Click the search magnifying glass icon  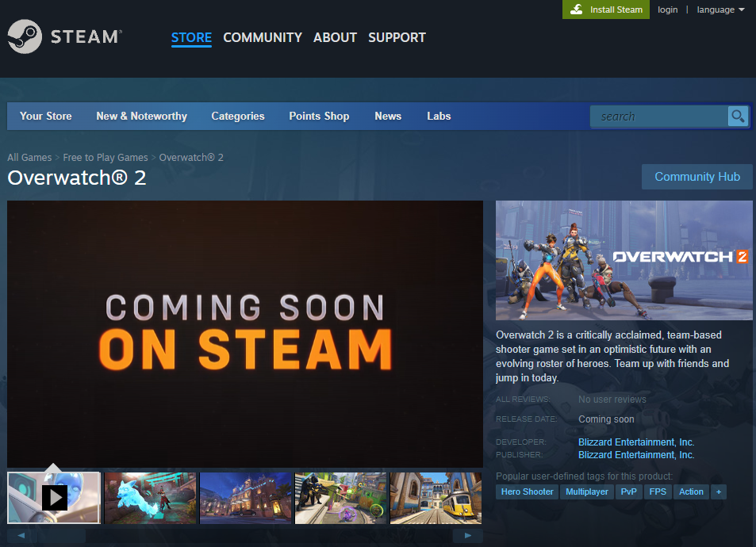pos(738,117)
